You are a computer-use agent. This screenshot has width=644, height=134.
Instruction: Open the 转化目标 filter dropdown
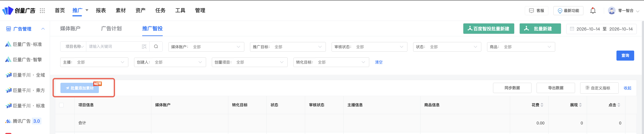[x=331, y=62]
